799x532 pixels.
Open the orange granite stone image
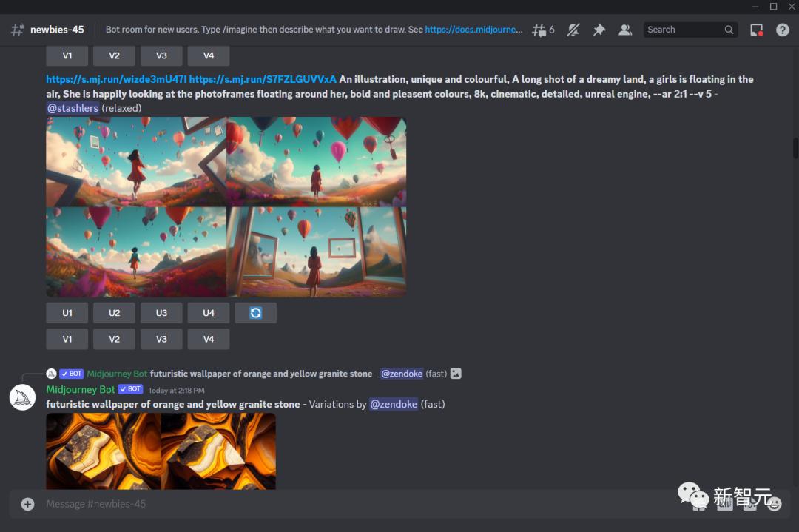[161, 450]
